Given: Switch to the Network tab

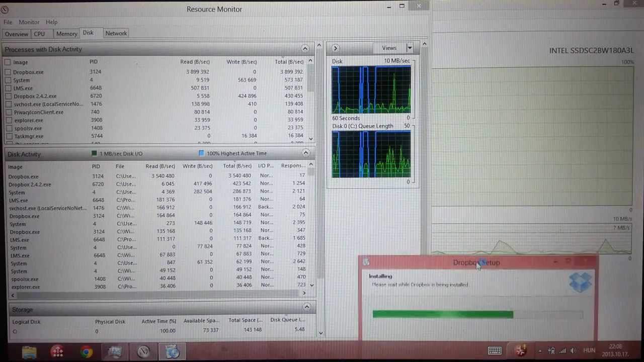Looking at the screenshot, I should (116, 33).
